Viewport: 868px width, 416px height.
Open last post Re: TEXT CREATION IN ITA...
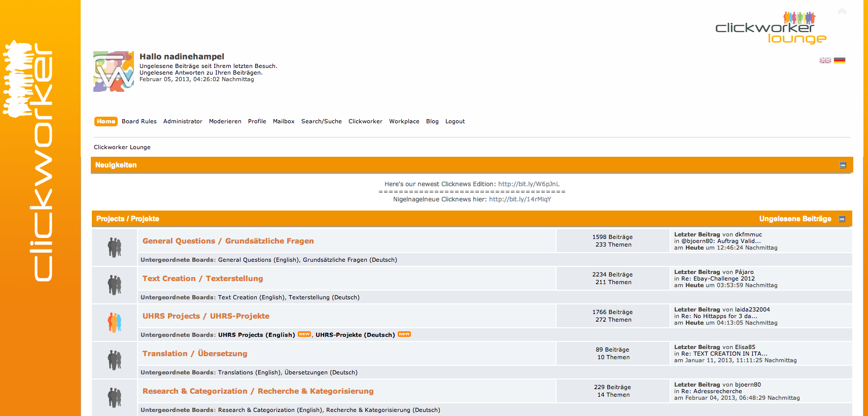pyautogui.click(x=724, y=354)
